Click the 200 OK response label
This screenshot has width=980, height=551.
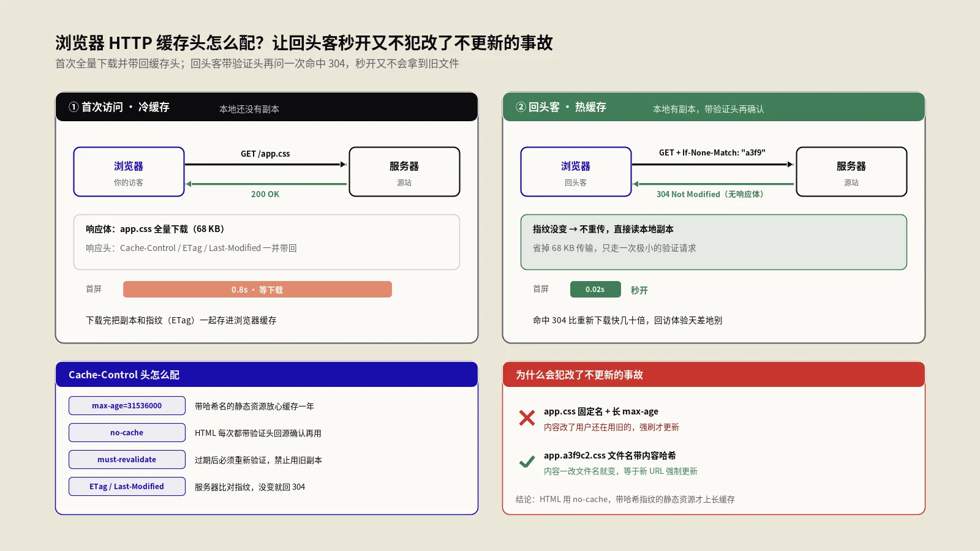pyautogui.click(x=265, y=194)
